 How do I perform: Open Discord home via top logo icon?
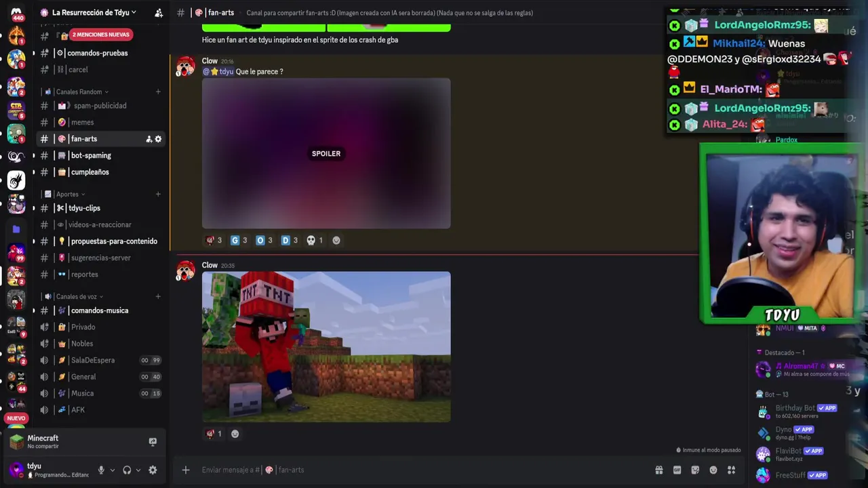16,12
